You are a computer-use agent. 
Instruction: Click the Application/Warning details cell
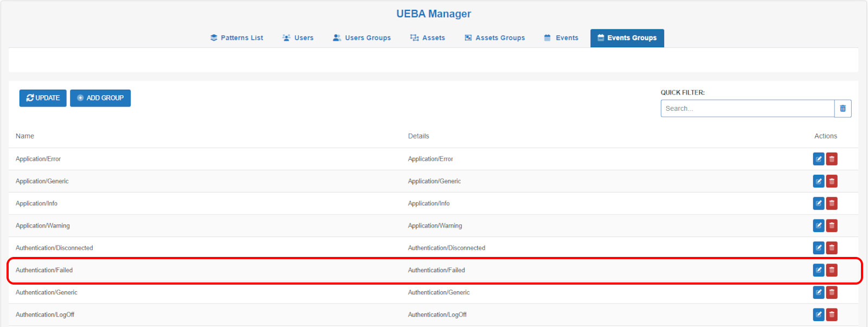435,226
